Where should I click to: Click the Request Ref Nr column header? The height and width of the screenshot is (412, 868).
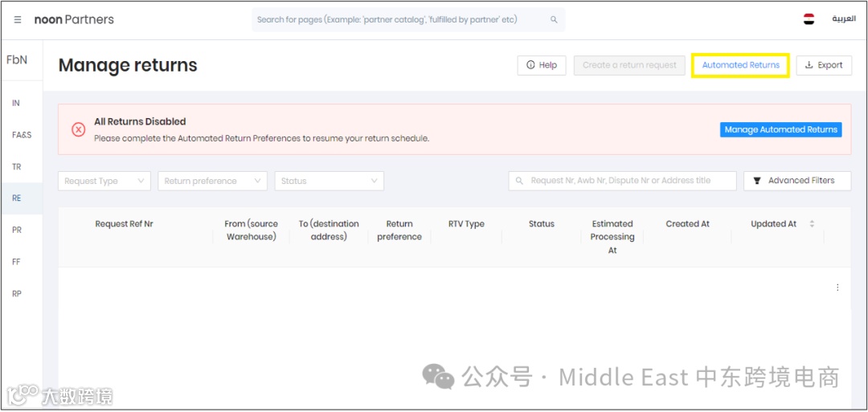pyautogui.click(x=124, y=224)
